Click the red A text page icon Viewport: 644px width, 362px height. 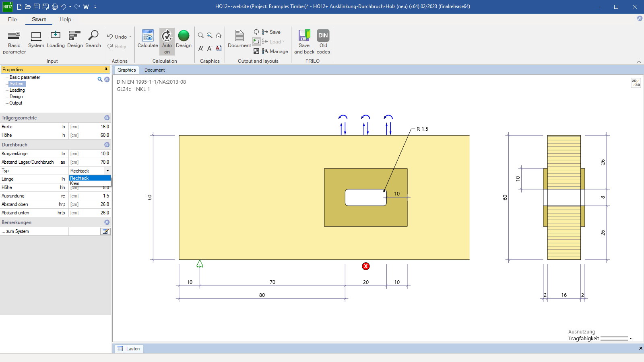pyautogui.click(x=219, y=48)
